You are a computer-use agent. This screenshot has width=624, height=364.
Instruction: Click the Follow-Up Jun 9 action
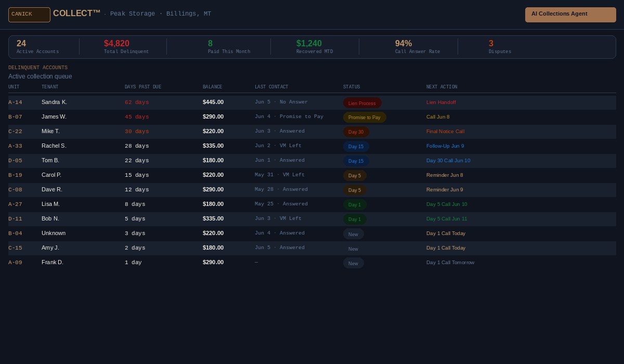445,146
